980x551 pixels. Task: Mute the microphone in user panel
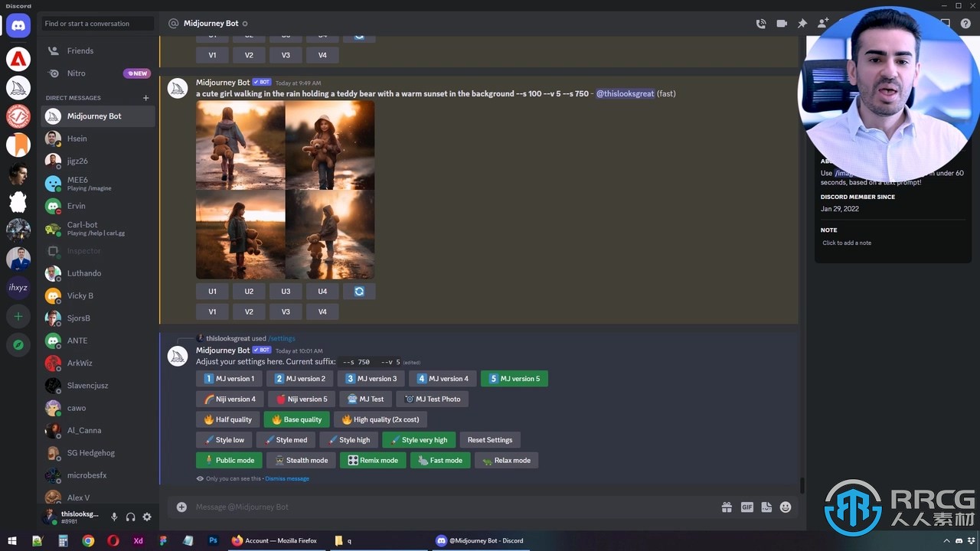pyautogui.click(x=114, y=517)
